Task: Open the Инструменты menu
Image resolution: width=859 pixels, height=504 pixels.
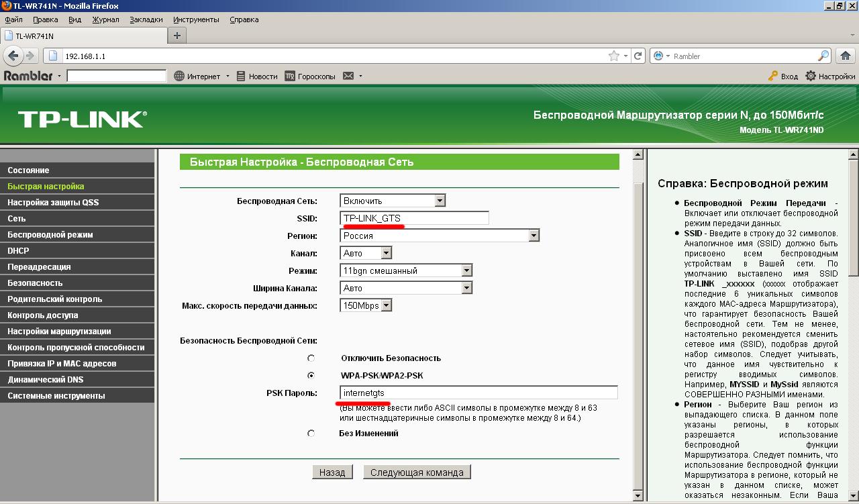Action: (x=196, y=19)
